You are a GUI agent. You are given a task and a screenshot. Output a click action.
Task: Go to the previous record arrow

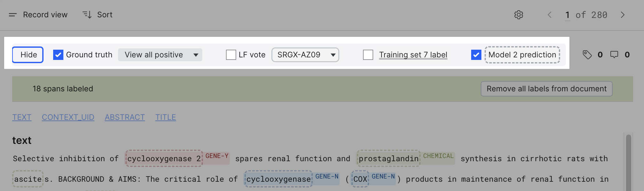[x=550, y=15]
